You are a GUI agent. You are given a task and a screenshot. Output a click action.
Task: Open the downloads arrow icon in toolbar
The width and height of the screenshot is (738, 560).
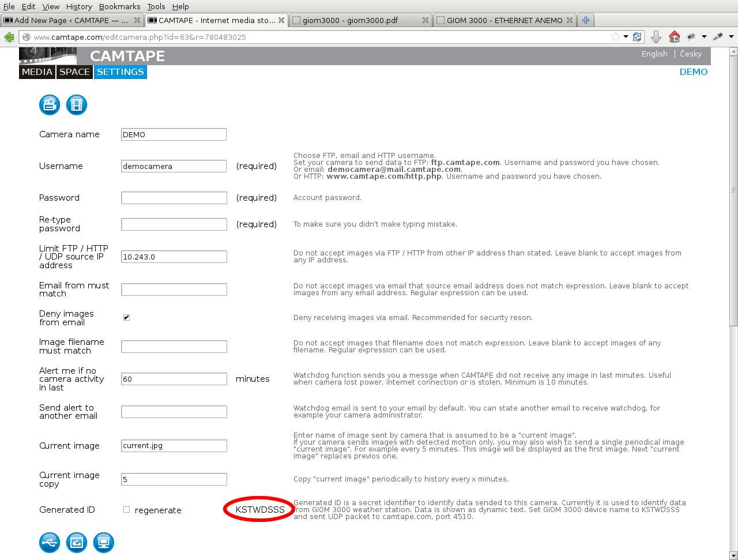click(x=656, y=37)
